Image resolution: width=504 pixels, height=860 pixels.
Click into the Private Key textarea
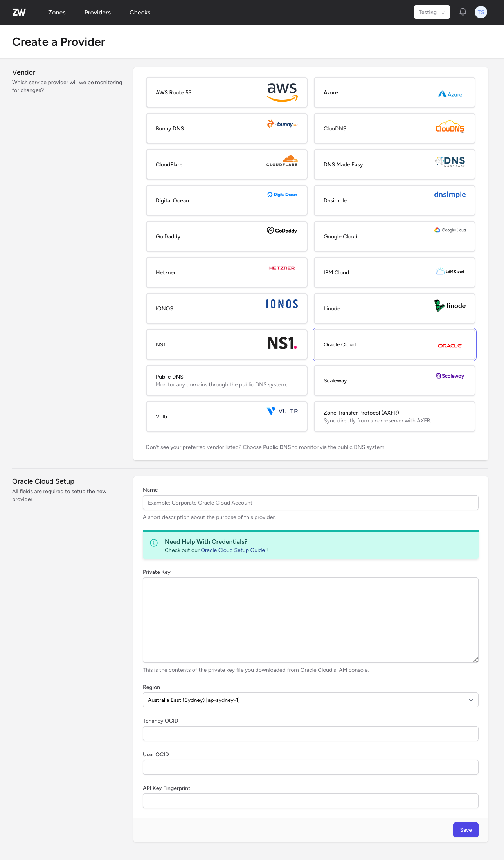[x=310, y=620]
